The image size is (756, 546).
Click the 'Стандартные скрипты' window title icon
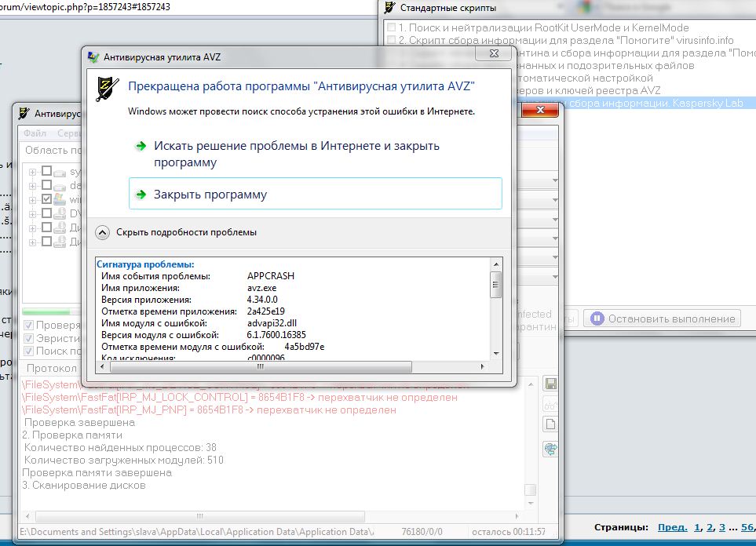pos(389,8)
